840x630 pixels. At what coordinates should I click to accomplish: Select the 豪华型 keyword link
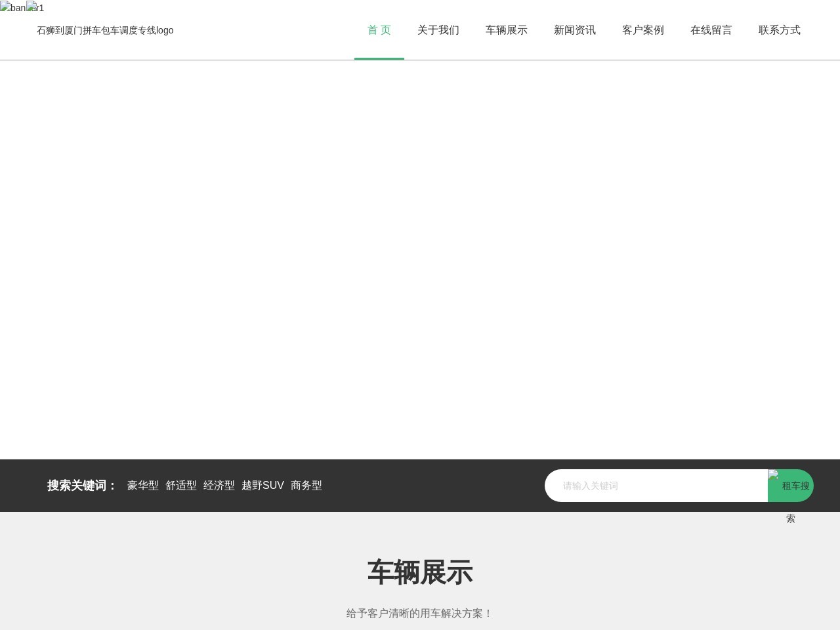(143, 486)
